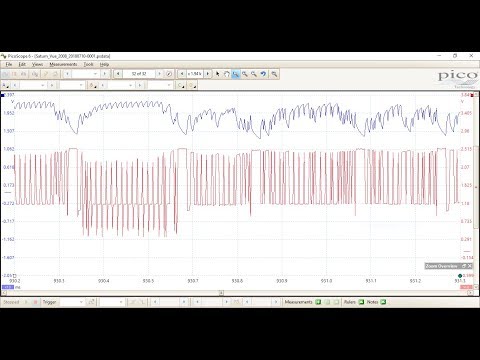Click the red channel B axis handle
Image resolution: width=480 pixels, height=360 pixels.
coord(472,95)
